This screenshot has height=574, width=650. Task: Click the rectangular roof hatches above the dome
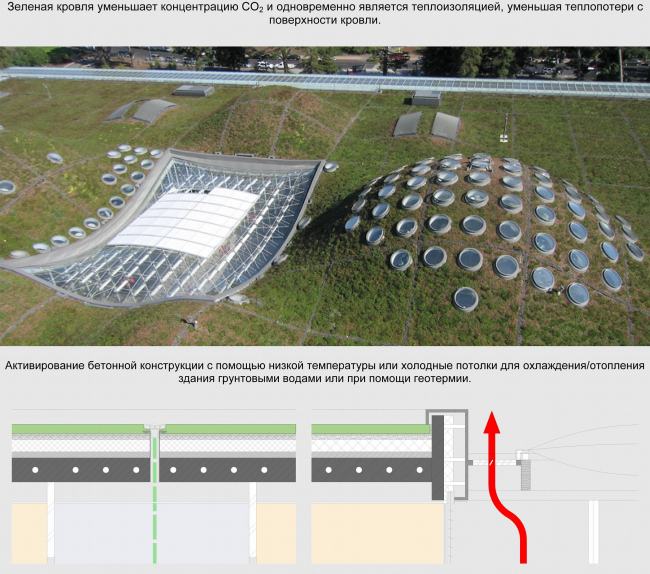coord(427,124)
